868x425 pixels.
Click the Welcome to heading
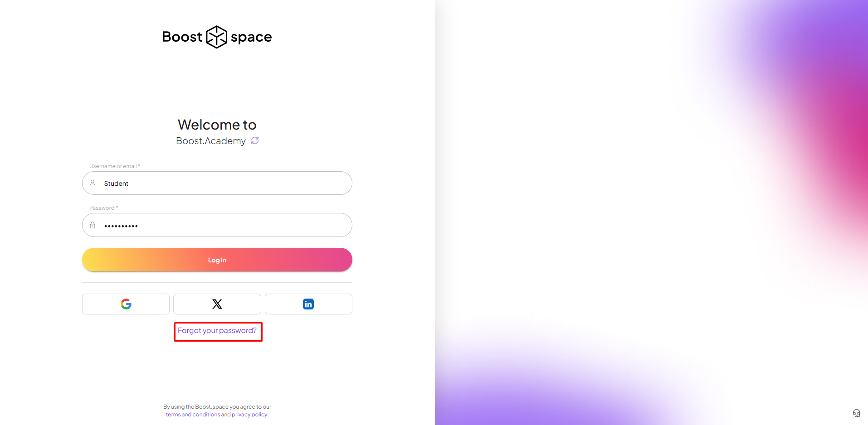[217, 125]
